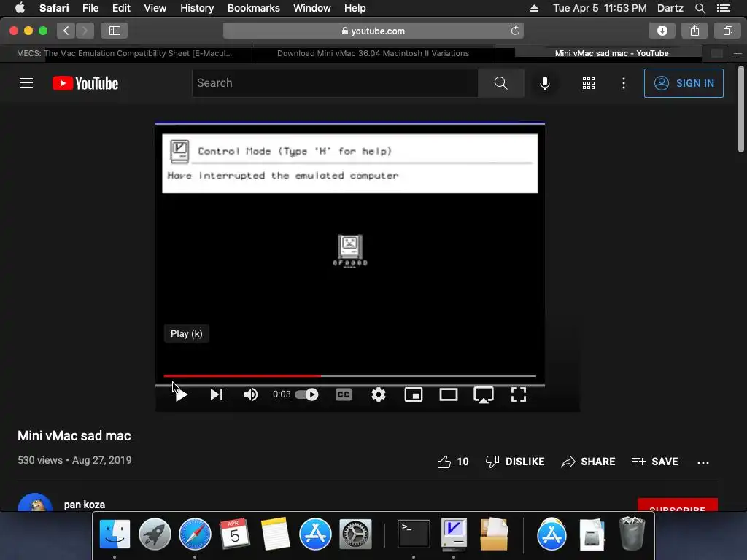747x560 pixels.
Task: Open Notes from the Dock
Action: [x=275, y=534]
